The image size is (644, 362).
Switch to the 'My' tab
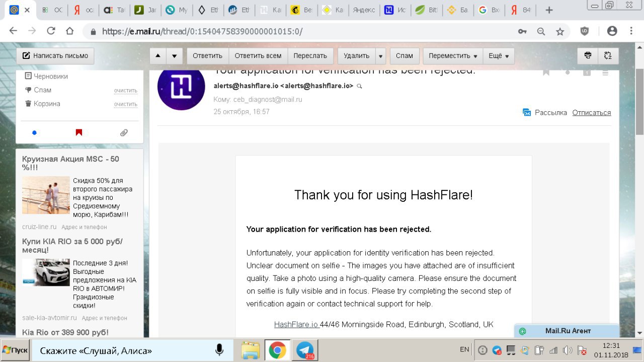pos(177,10)
